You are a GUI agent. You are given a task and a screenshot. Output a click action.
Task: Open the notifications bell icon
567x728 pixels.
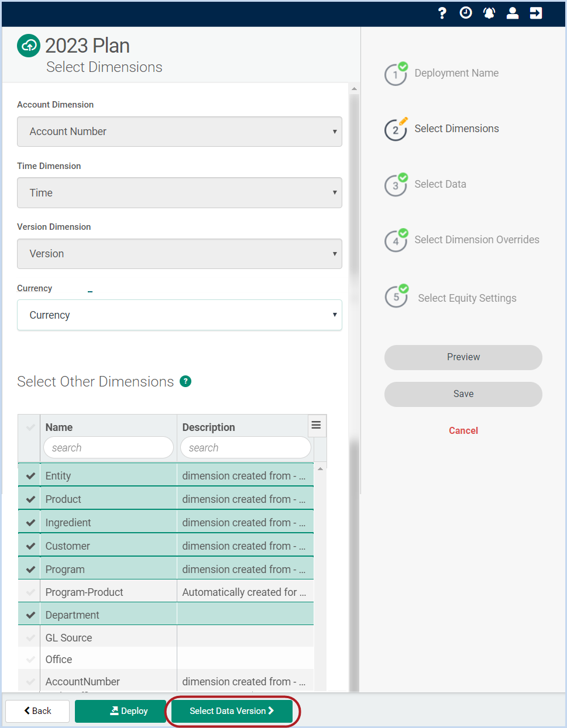[x=489, y=13]
